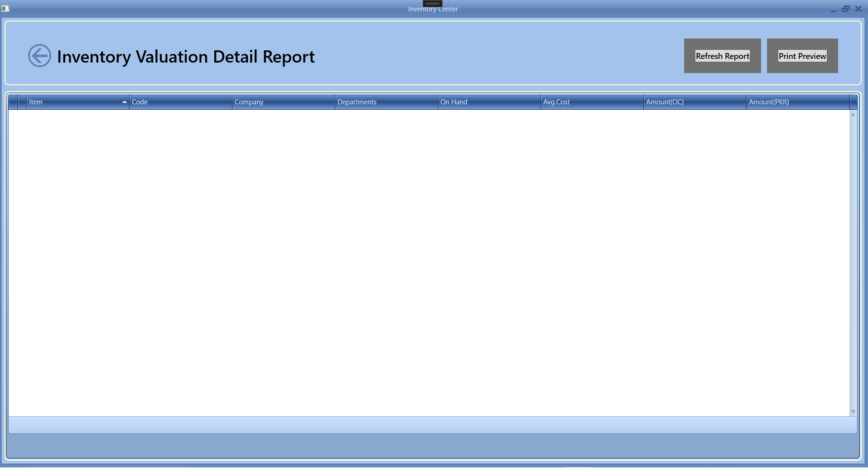Click the scrollbar down arrow

(x=853, y=412)
